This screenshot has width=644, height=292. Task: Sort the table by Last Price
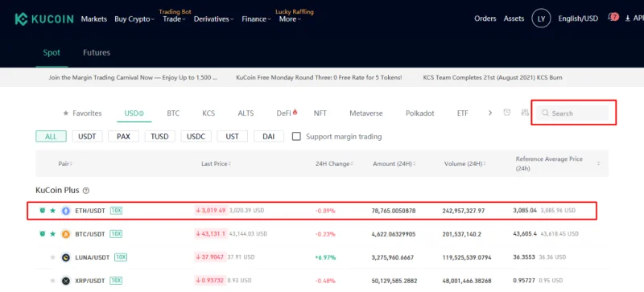pos(216,163)
